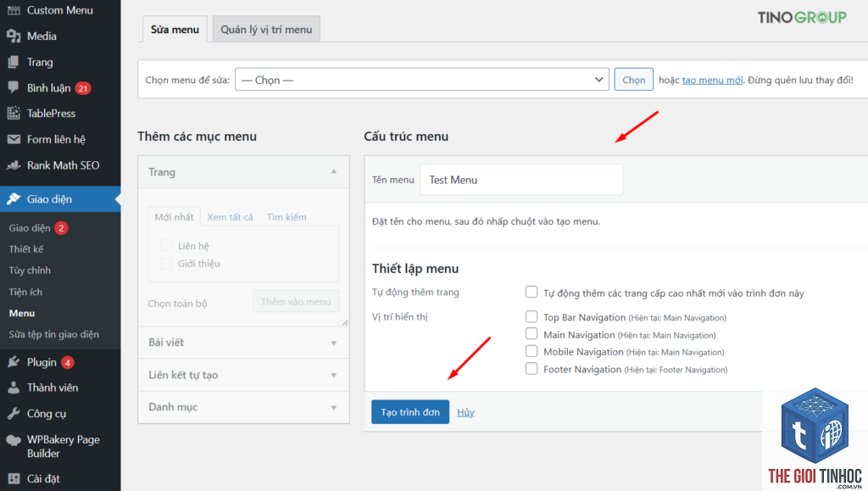Open the Tùy chỉnh submenu item
This screenshot has width=868, height=491.
tap(30, 271)
